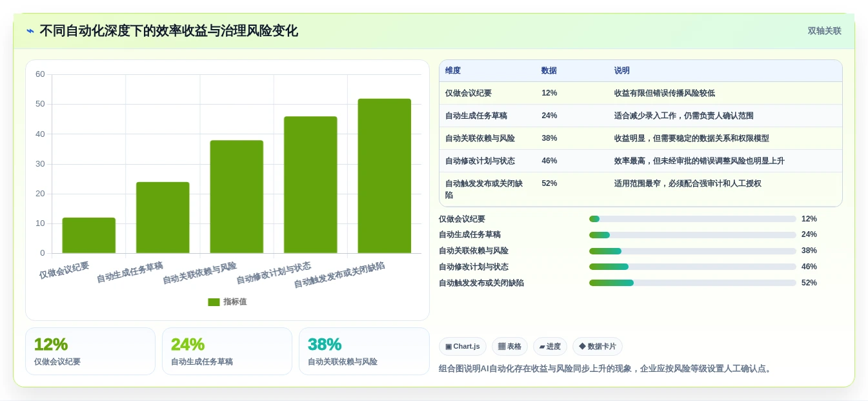Viewport: 868px width, 401px height.
Task: Select the 表格 tag
Action: [510, 347]
